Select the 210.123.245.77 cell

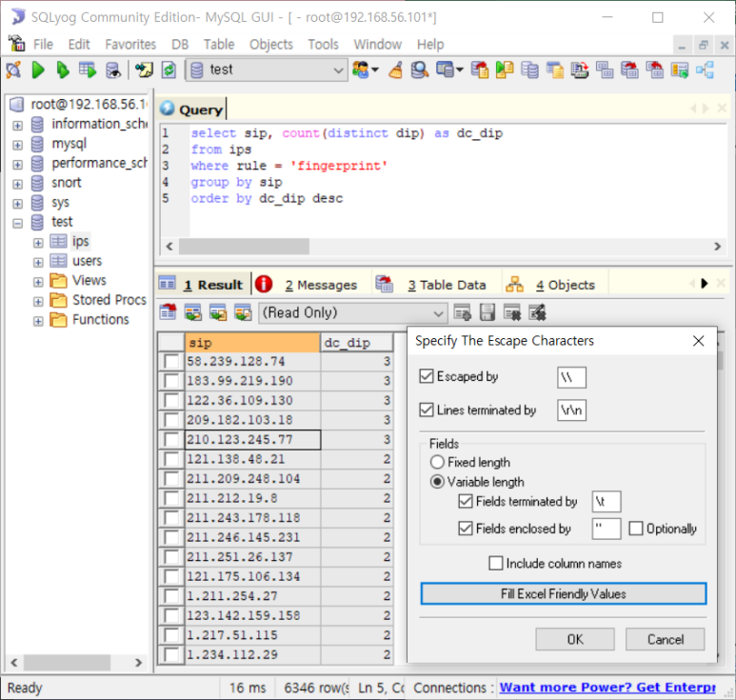point(253,440)
